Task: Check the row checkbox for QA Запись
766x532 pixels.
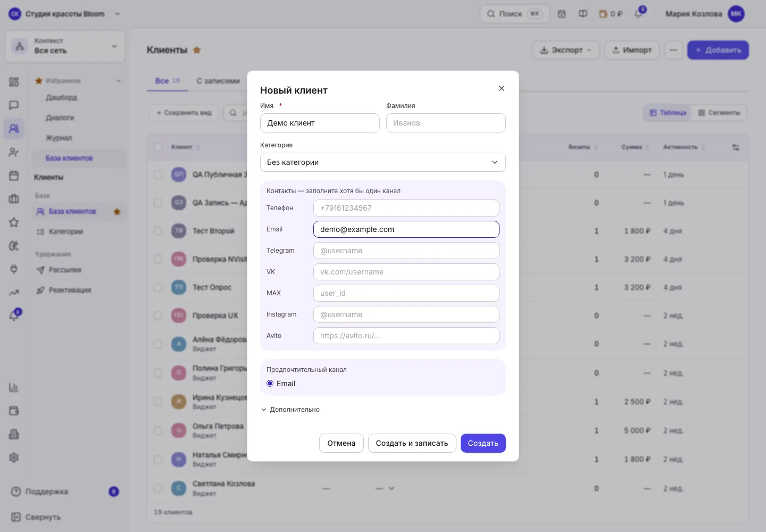Action: pyautogui.click(x=158, y=203)
